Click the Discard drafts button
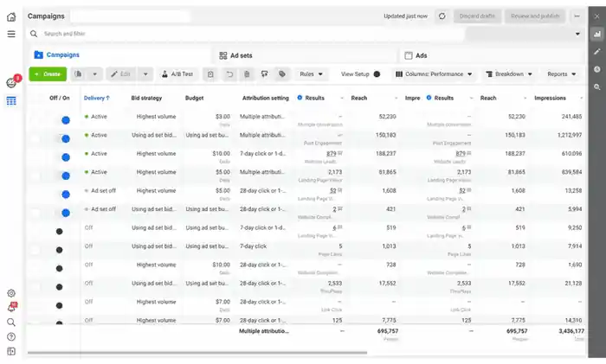Viewport: 606px width, 364px height. click(x=477, y=16)
